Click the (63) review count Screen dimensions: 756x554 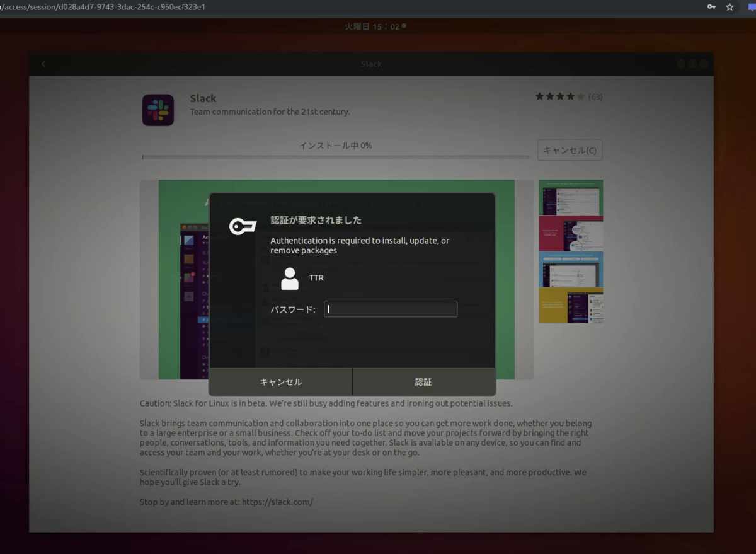(x=595, y=96)
